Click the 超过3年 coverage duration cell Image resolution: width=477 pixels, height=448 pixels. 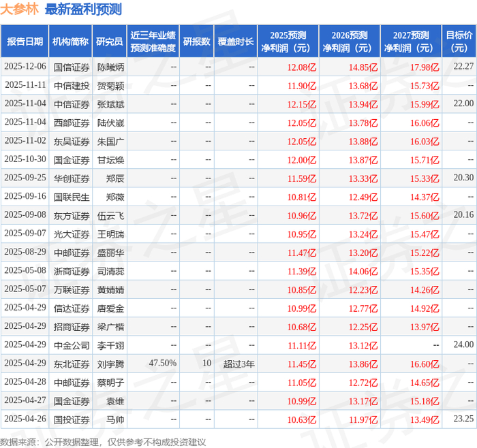tap(238, 364)
